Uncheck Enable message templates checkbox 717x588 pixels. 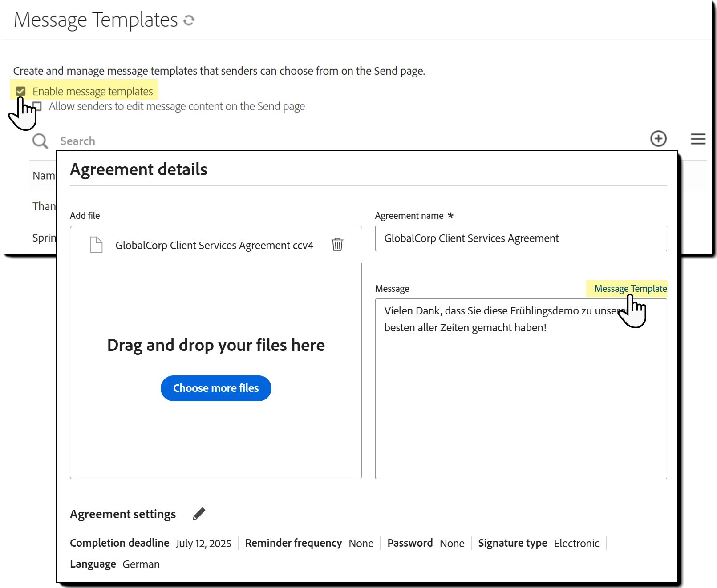coord(20,91)
